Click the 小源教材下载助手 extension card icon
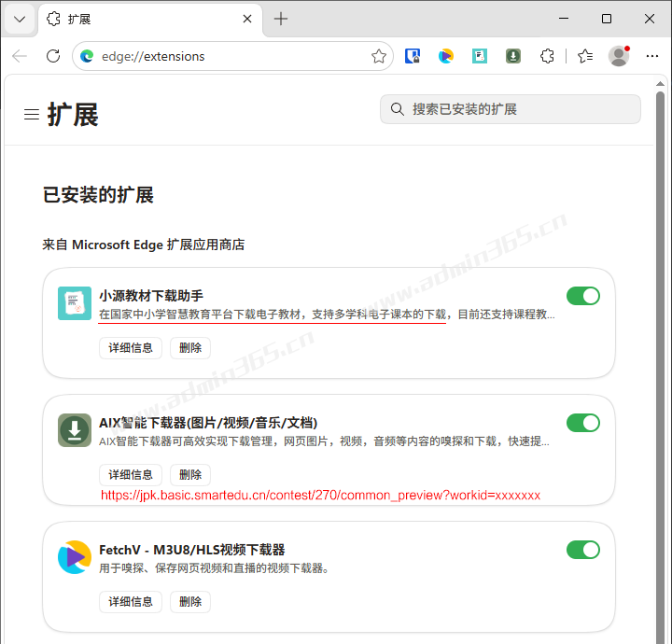Screen dimensions: 672x644 [75, 303]
